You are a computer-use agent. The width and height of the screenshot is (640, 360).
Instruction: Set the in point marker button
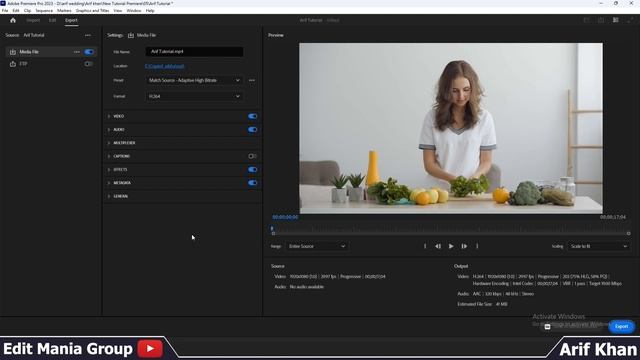click(425, 246)
